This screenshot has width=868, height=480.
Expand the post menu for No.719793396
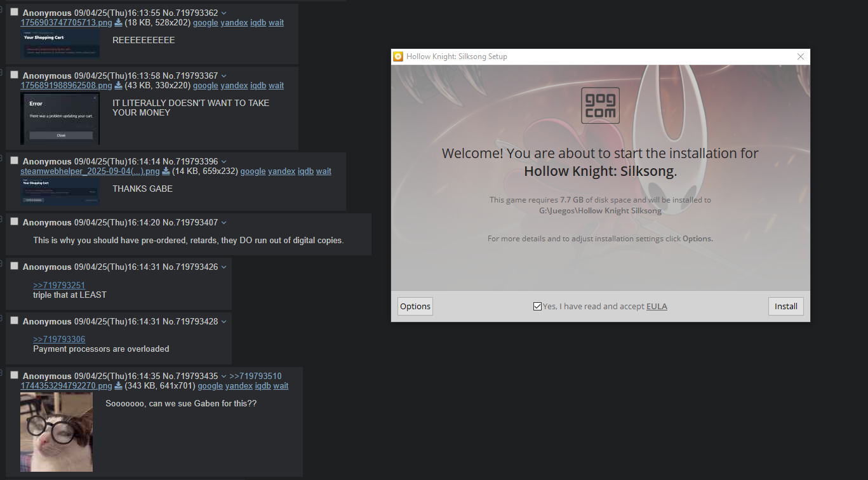[224, 162]
